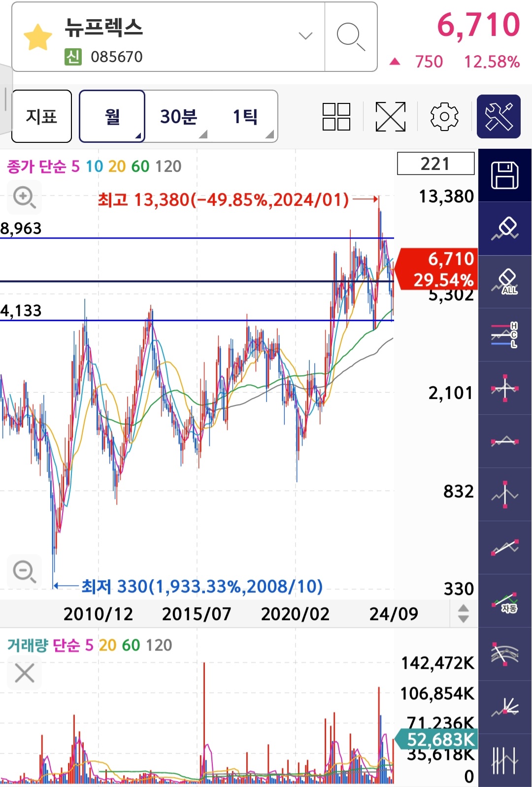
Task: Select the 월 monthly period tab
Action: click(112, 116)
